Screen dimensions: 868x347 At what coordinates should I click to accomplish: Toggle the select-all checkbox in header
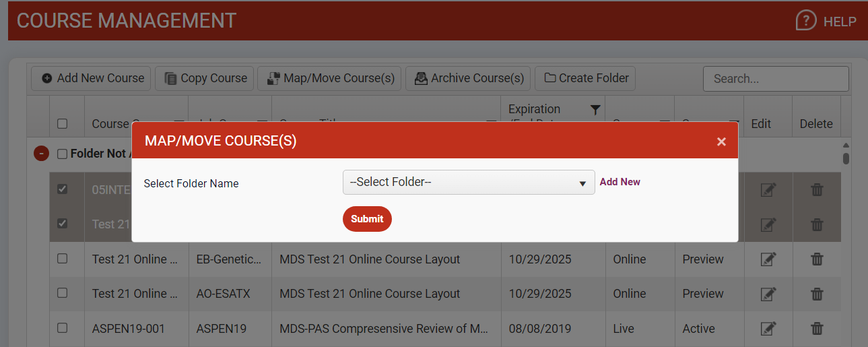tap(62, 124)
